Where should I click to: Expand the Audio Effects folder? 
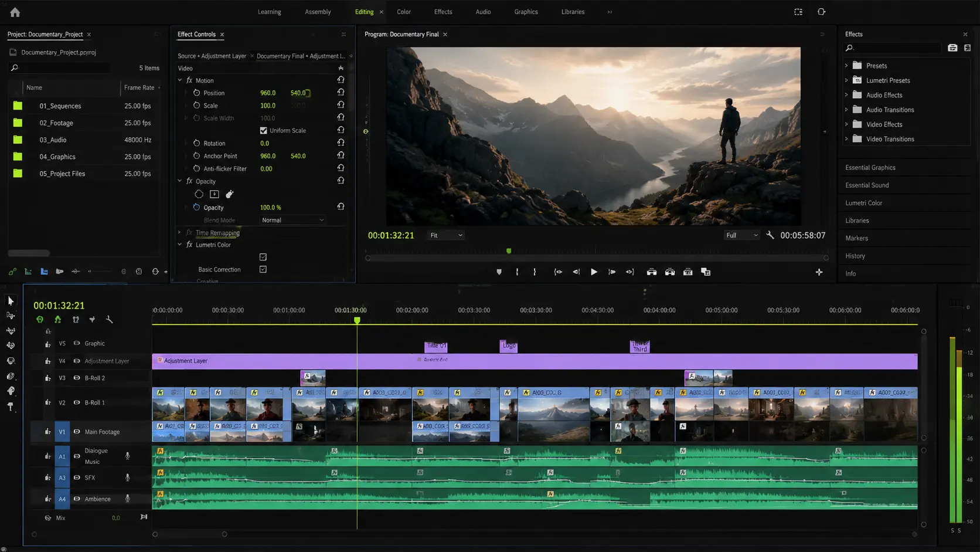(846, 95)
